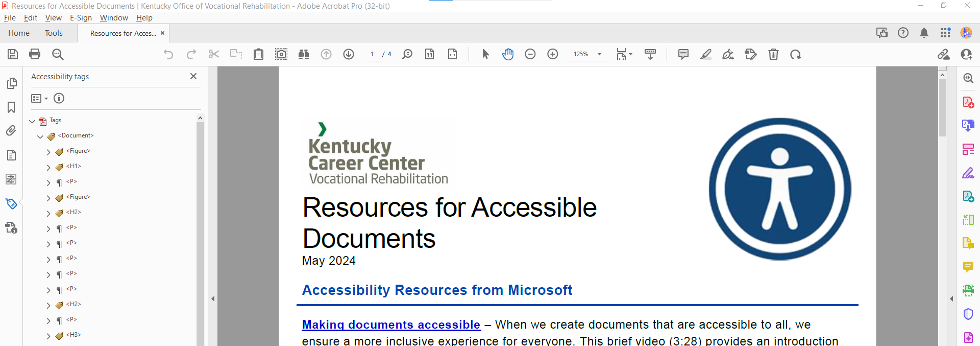Viewport: 980px width, 346px height.
Task: Expand the second <Figure> tag node
Action: [48, 198]
